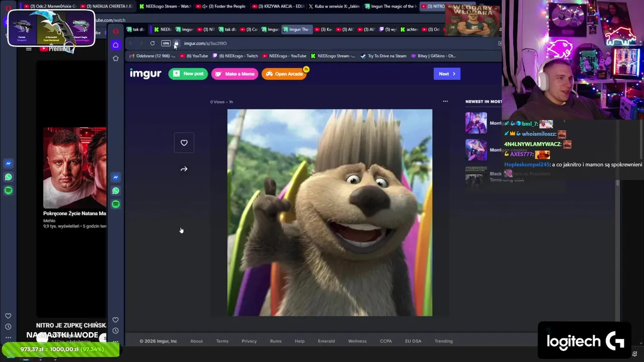Click the green donation goal progress bar
This screenshot has width=644, height=362.
60,349
